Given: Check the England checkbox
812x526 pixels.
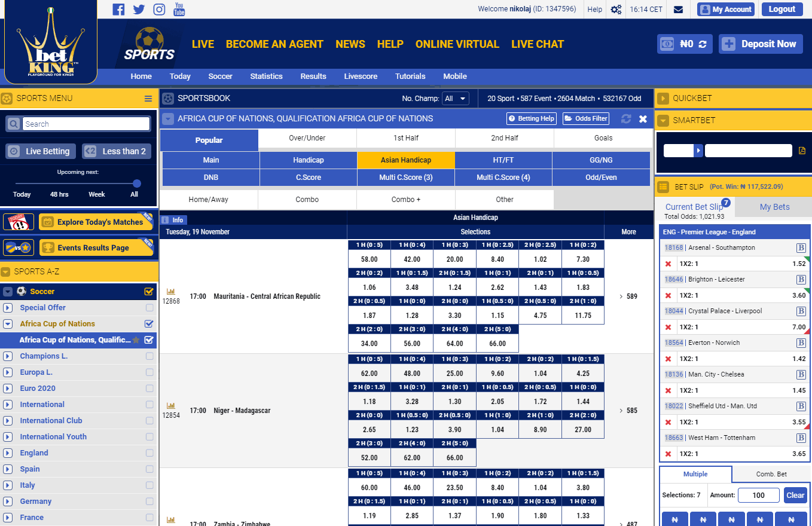Looking at the screenshot, I should coord(149,452).
